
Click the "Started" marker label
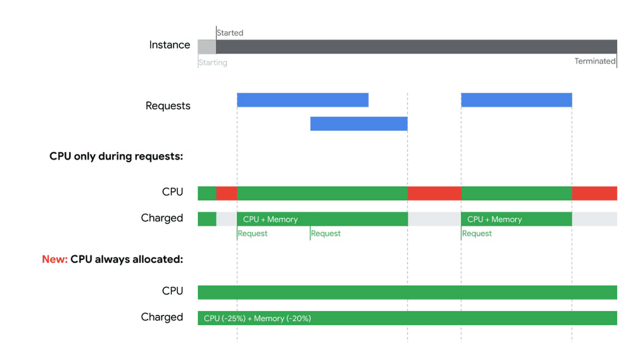pos(230,33)
